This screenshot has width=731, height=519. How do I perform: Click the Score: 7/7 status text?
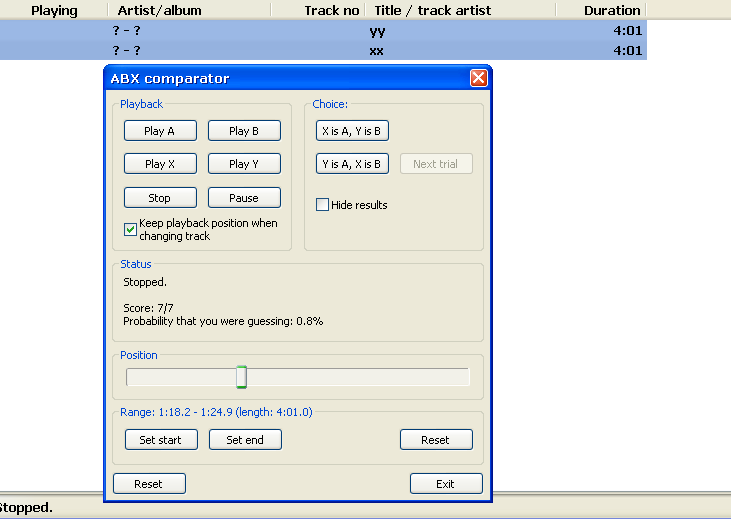148,308
